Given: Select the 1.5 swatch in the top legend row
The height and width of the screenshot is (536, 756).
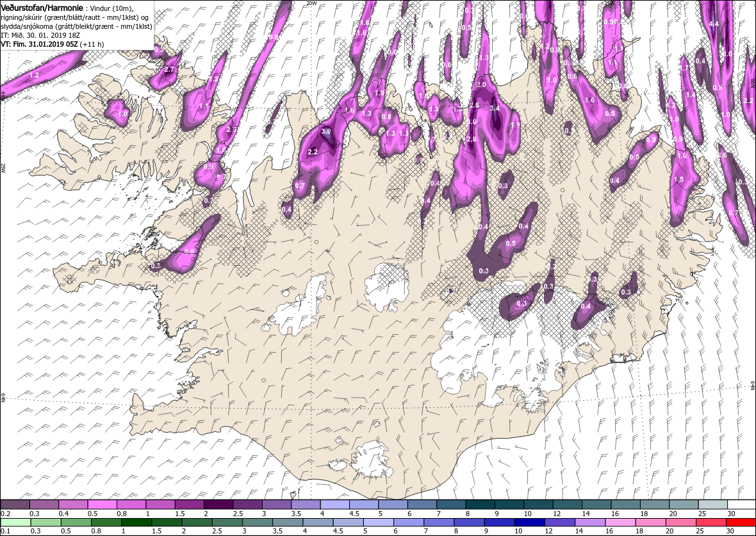Looking at the screenshot, I should (x=189, y=504).
